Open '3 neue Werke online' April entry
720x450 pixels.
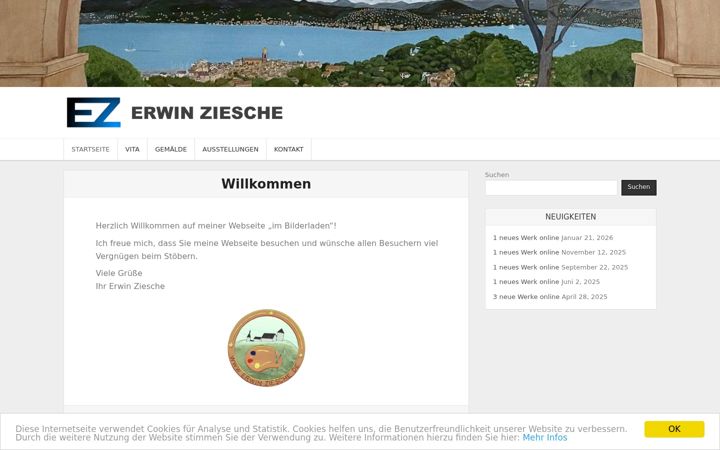(x=526, y=297)
